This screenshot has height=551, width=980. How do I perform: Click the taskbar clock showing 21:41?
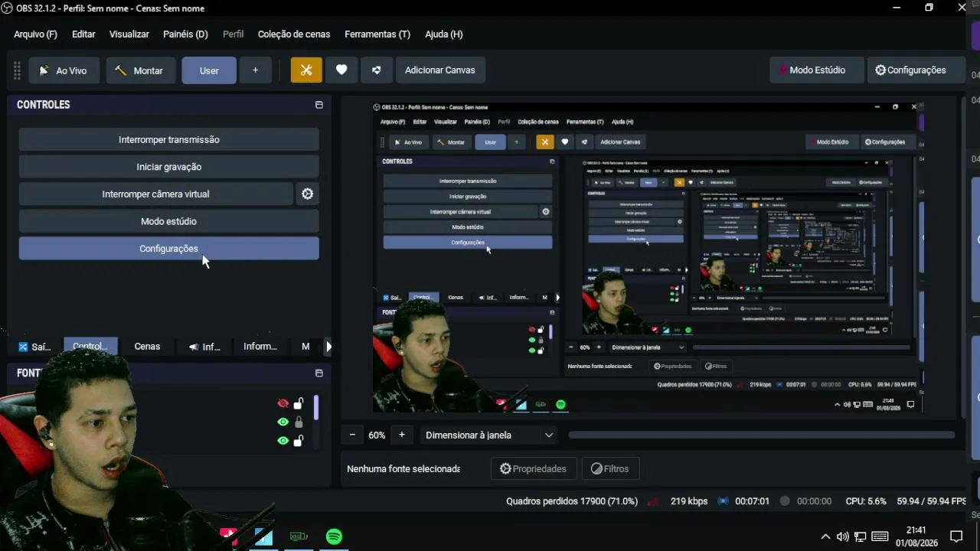916,536
